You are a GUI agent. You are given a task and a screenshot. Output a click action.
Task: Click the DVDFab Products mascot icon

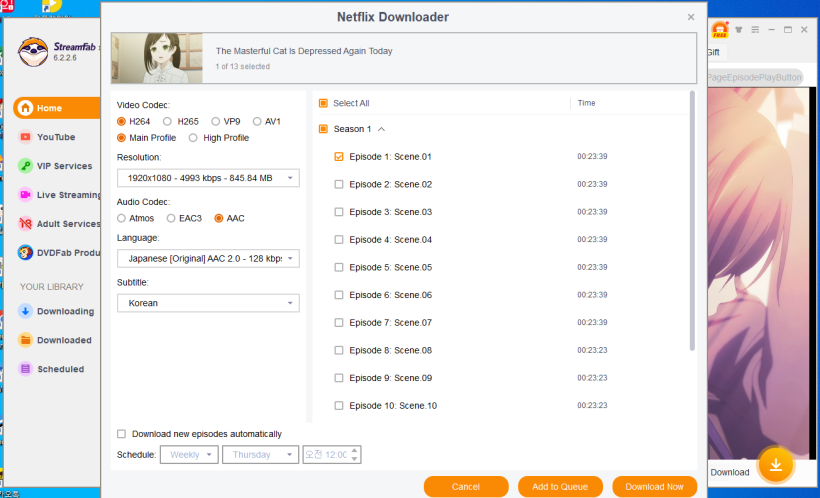point(25,253)
